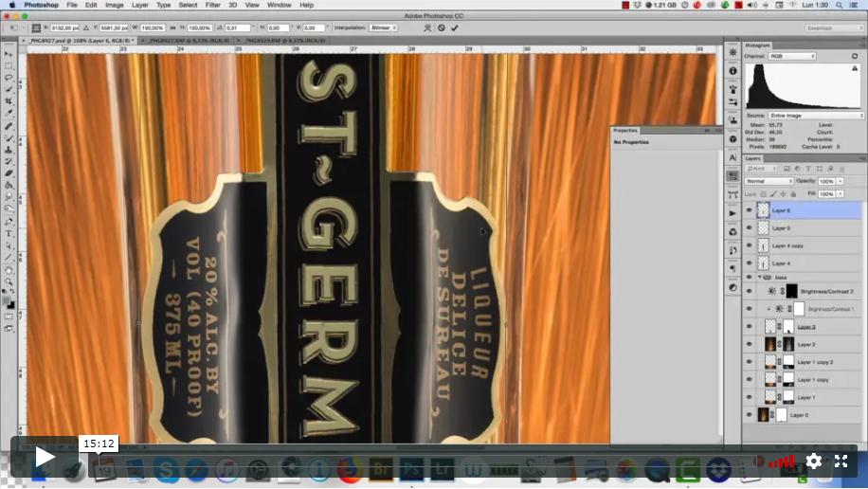Open the Actions panel play icon
This screenshot has width=868, height=489.
coord(732,213)
